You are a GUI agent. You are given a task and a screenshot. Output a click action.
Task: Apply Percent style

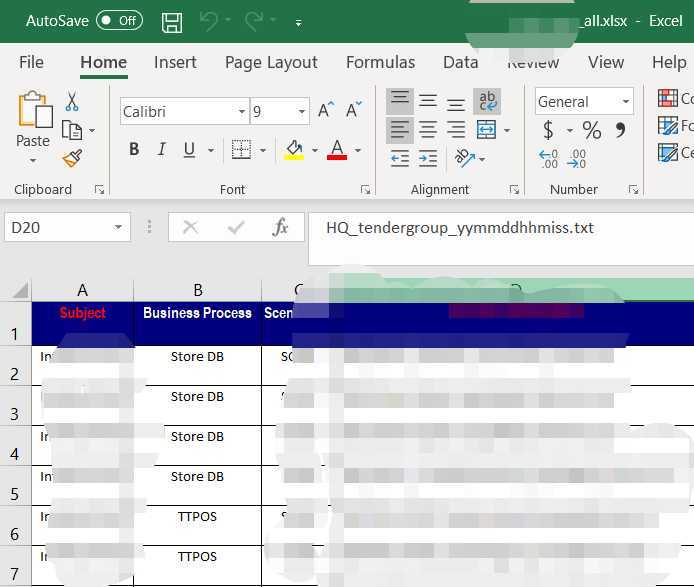pos(592,130)
